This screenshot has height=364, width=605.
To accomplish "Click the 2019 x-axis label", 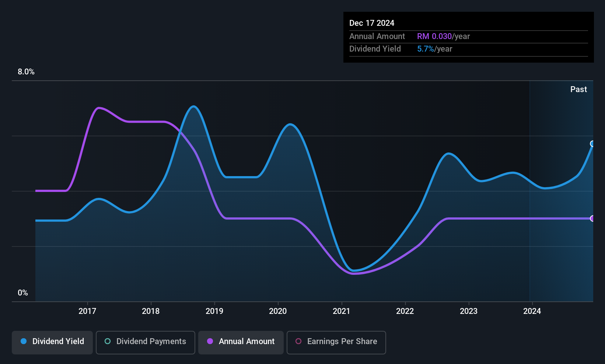I will click(x=214, y=311).
